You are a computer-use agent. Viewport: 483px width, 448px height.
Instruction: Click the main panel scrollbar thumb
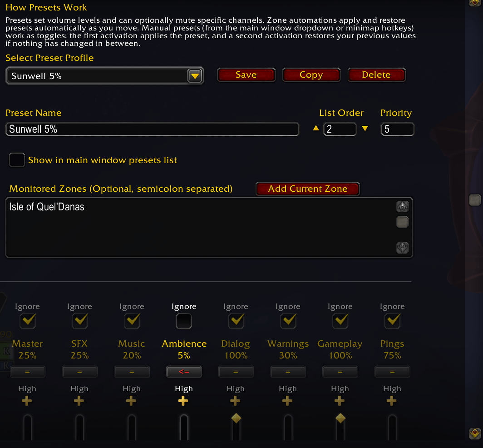click(475, 200)
